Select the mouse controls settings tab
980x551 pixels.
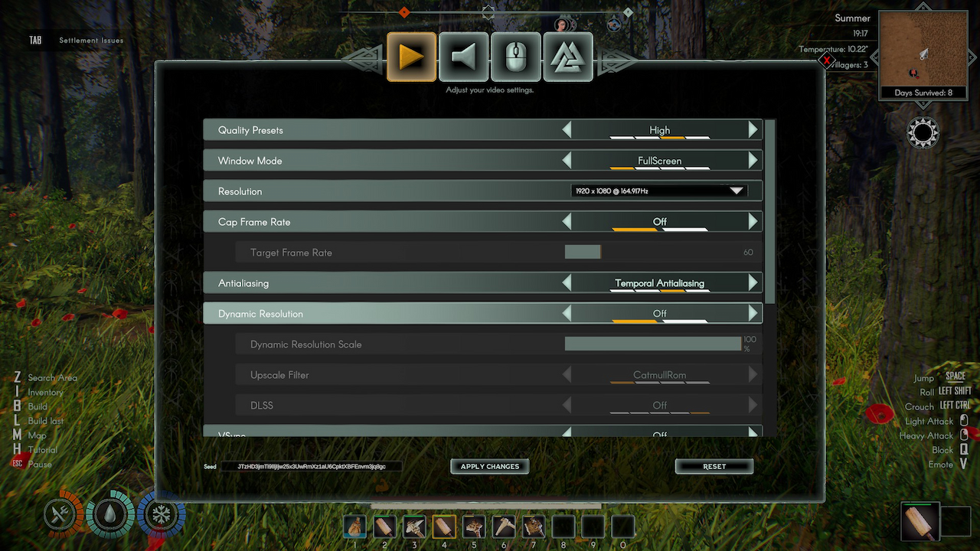[x=516, y=57]
